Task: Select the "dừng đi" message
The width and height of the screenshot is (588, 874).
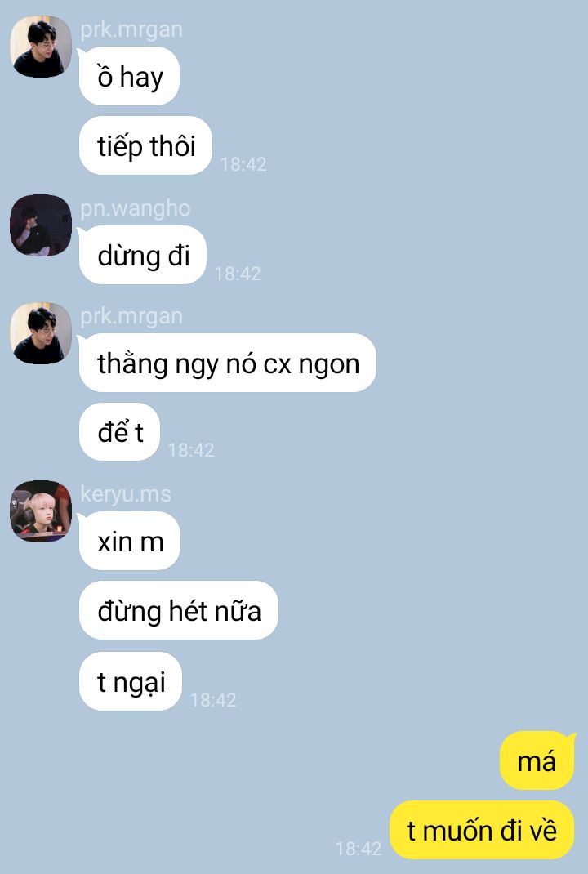Action: (x=143, y=256)
